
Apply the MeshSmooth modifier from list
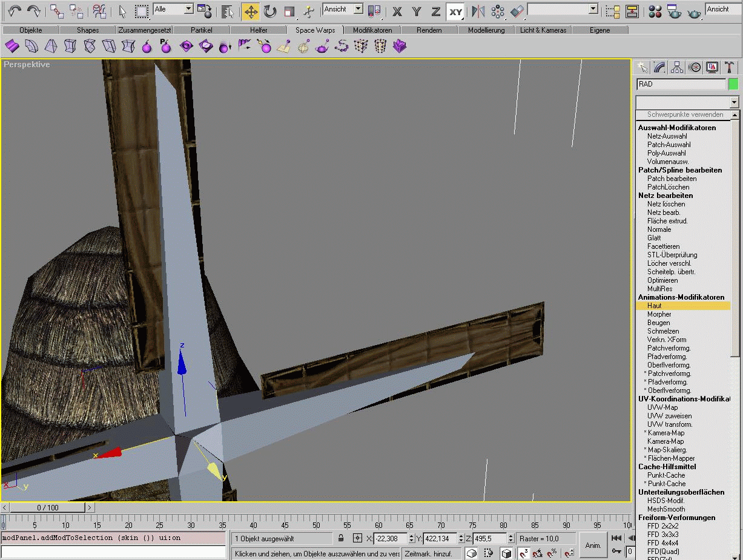pos(665,509)
